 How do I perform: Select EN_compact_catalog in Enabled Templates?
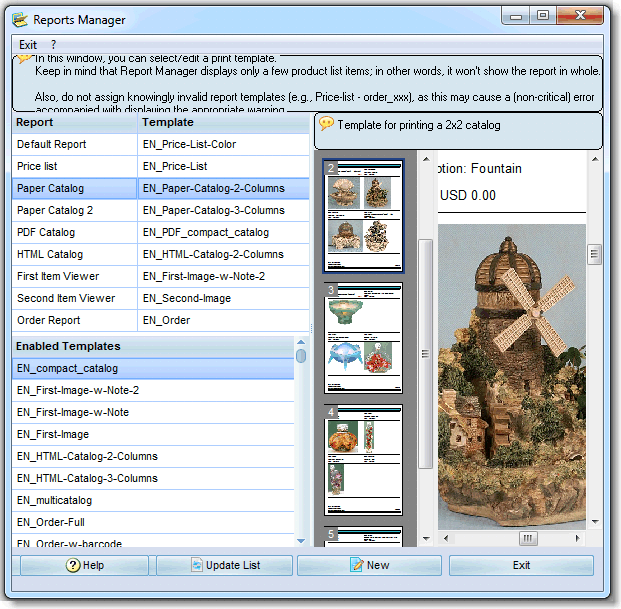coord(153,369)
